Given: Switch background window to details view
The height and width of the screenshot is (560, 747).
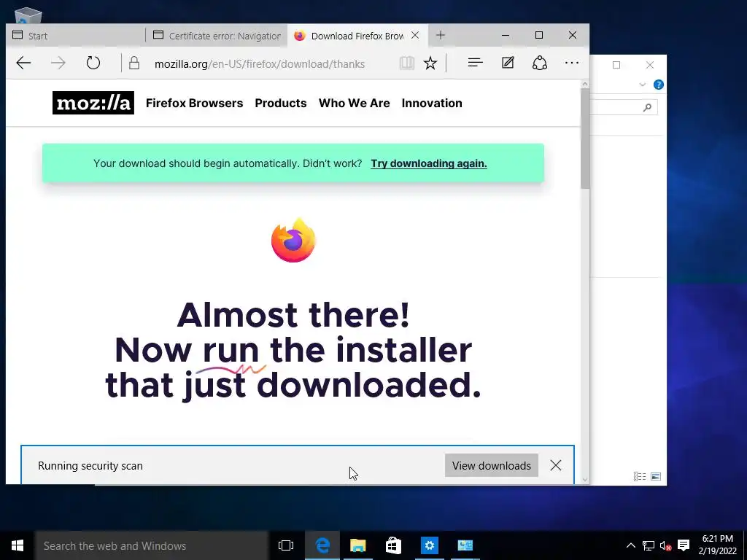Looking at the screenshot, I should [640, 476].
